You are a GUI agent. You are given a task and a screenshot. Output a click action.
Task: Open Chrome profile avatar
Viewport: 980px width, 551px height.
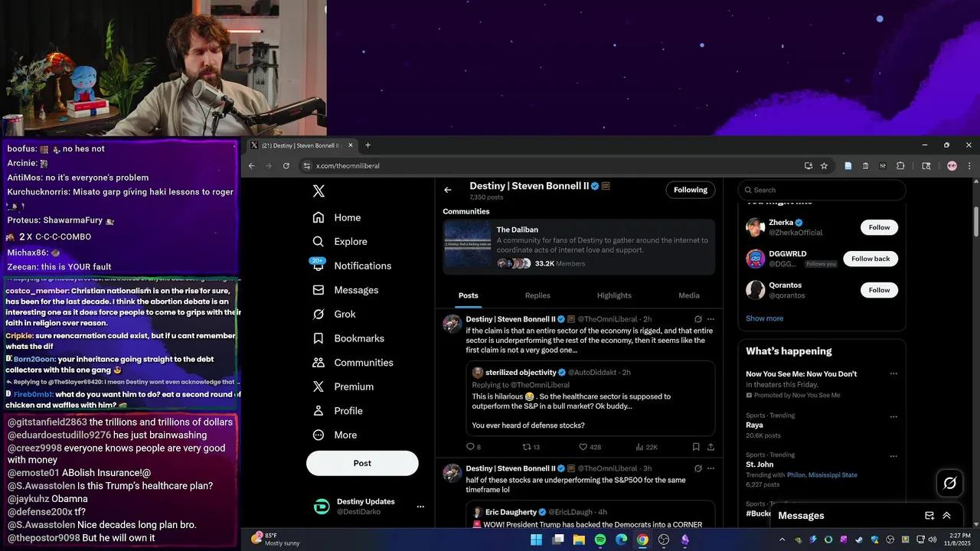tap(952, 165)
